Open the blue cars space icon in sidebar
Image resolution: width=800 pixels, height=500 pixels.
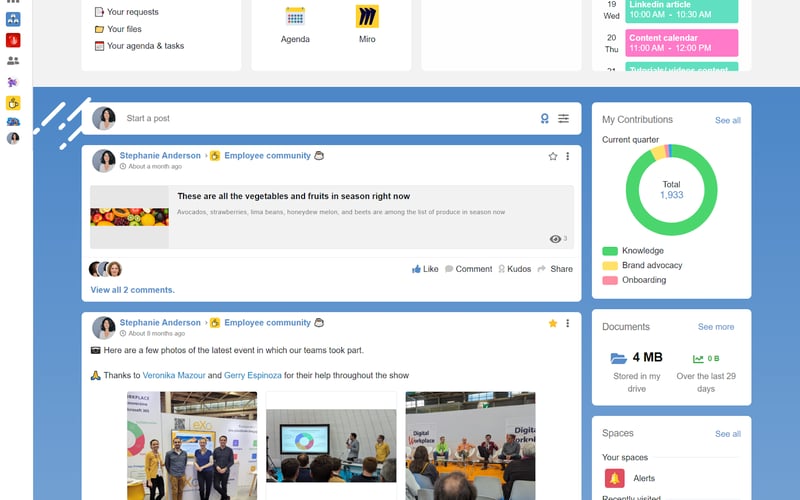click(13, 121)
